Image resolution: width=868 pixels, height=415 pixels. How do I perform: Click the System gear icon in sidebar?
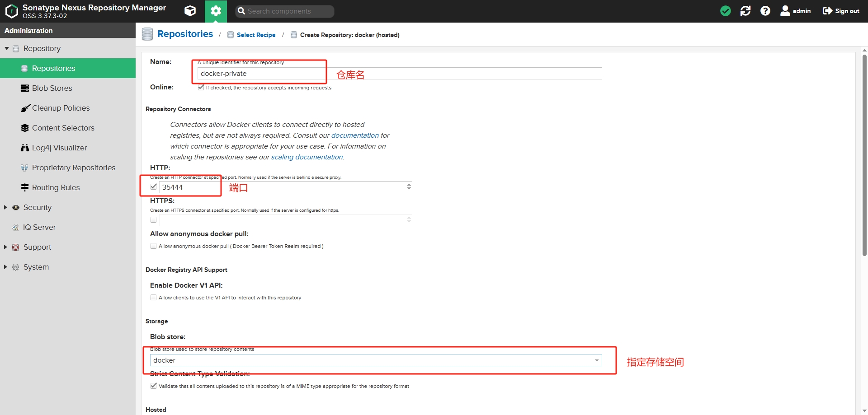tap(16, 267)
